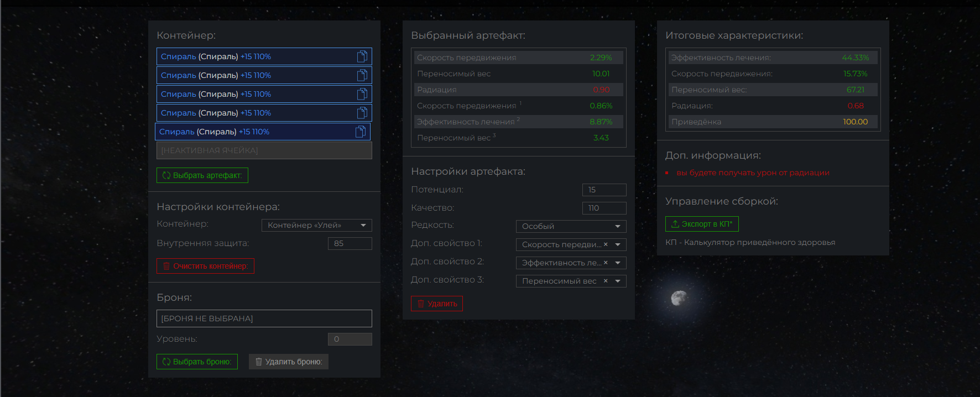Open the Доп. свойство 3 dropdown arrow
980x397 pixels.
[618, 281]
